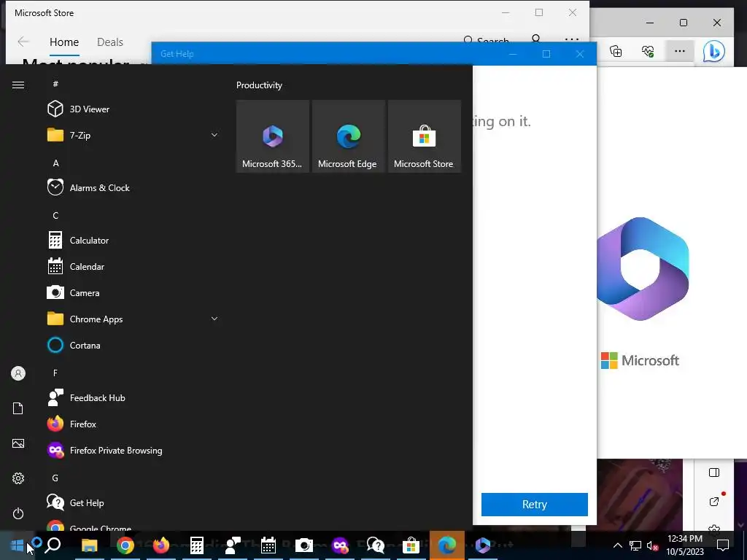The image size is (747, 560).
Task: Toggle the Edge sidebar panel icon
Action: click(x=714, y=472)
